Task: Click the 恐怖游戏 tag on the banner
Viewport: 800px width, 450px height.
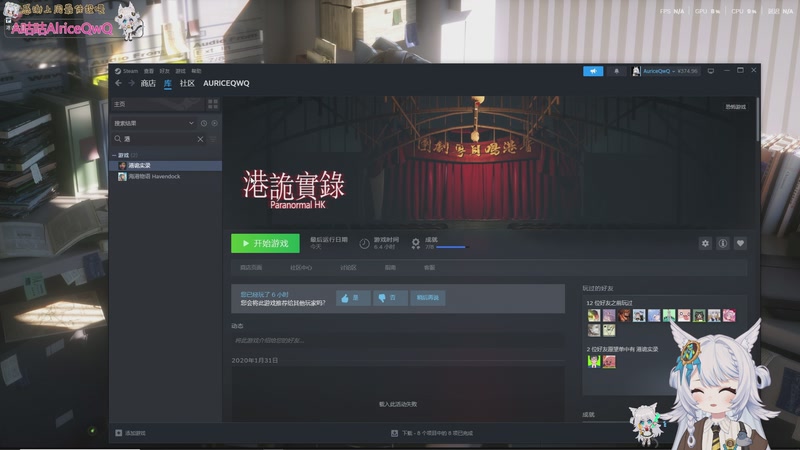Action: click(735, 107)
